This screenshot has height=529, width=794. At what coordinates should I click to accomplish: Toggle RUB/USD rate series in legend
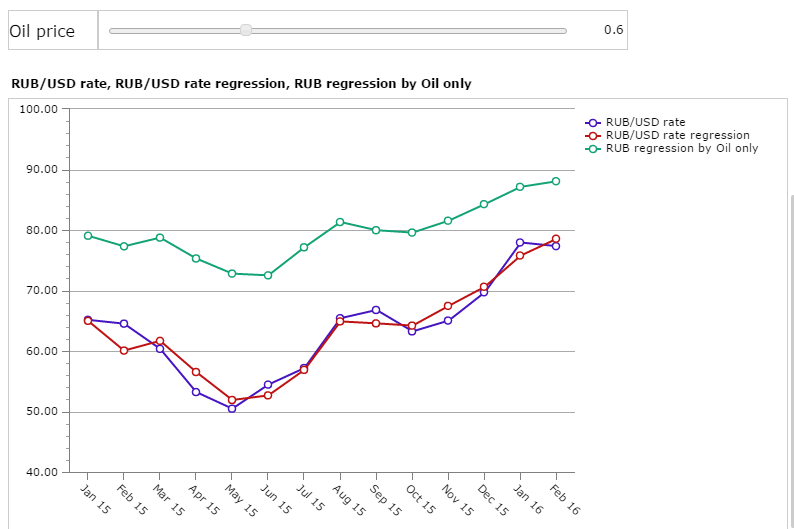645,122
